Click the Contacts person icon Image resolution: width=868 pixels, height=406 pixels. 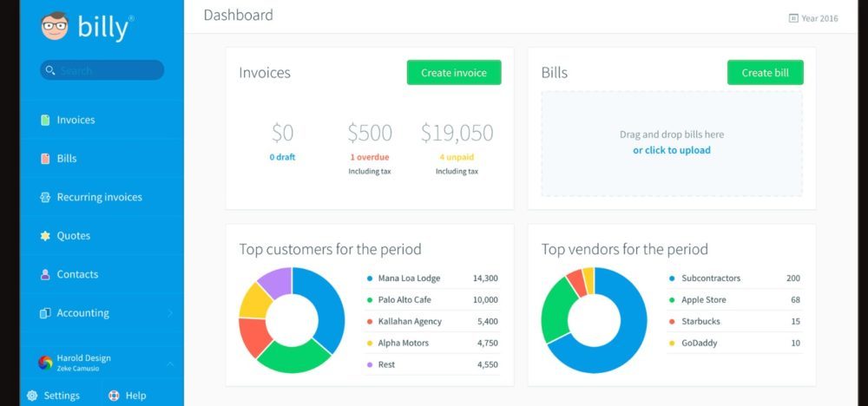[x=45, y=274]
